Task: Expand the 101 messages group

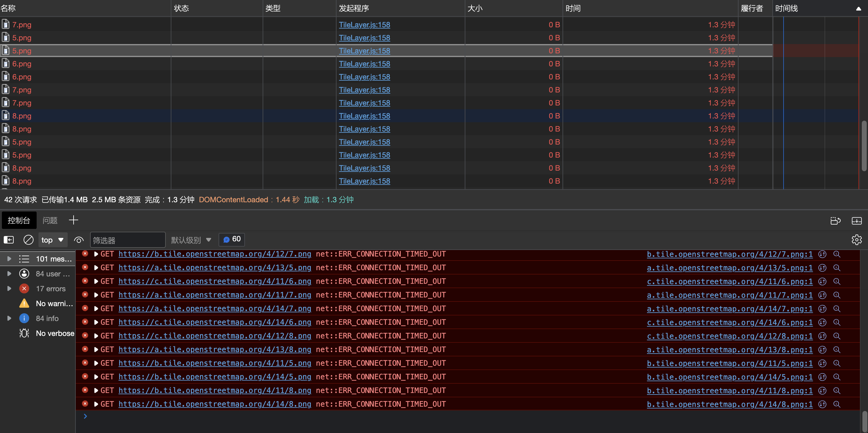Action: click(x=9, y=259)
